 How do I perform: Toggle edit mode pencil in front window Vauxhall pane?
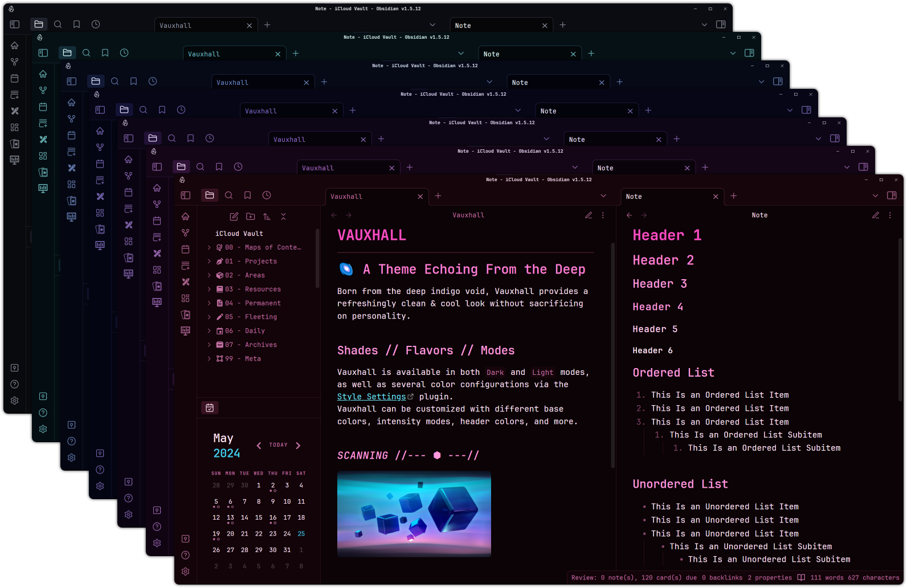589,215
